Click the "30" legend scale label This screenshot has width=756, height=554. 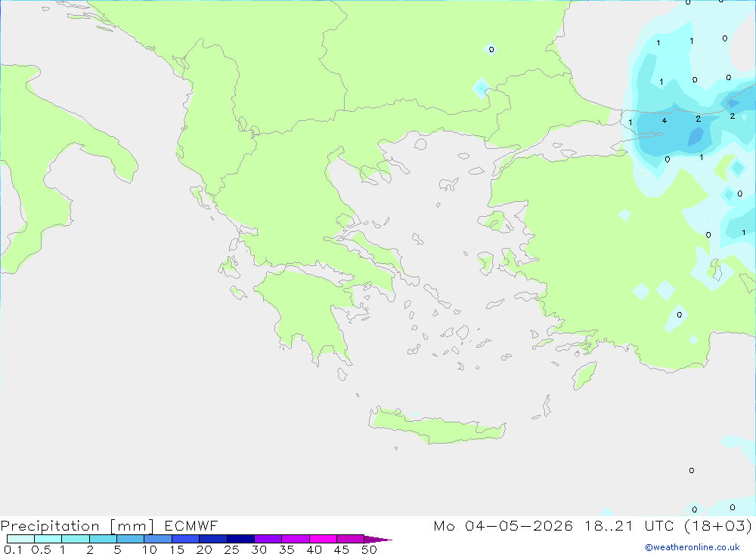[259, 549]
